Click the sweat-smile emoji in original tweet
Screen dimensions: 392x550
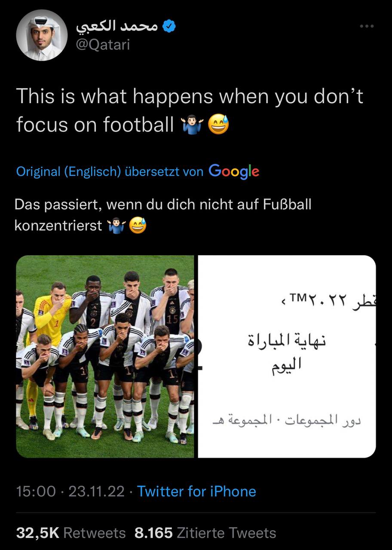[218, 125]
